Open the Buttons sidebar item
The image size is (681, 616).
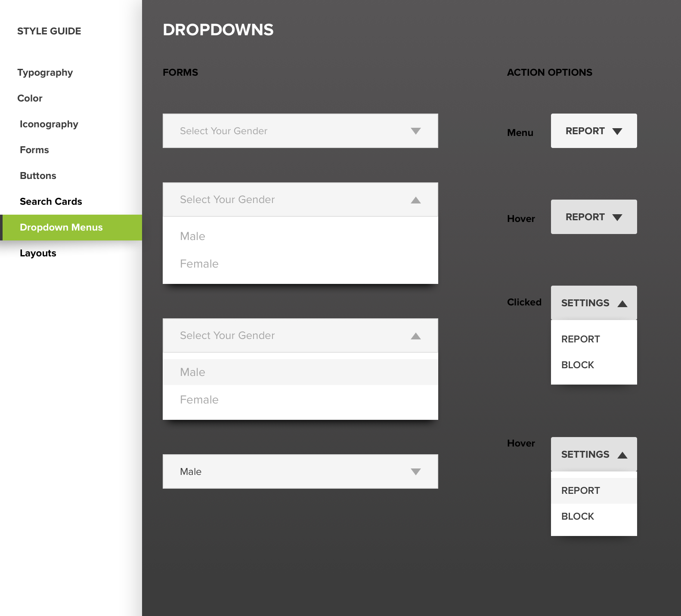pyautogui.click(x=38, y=176)
